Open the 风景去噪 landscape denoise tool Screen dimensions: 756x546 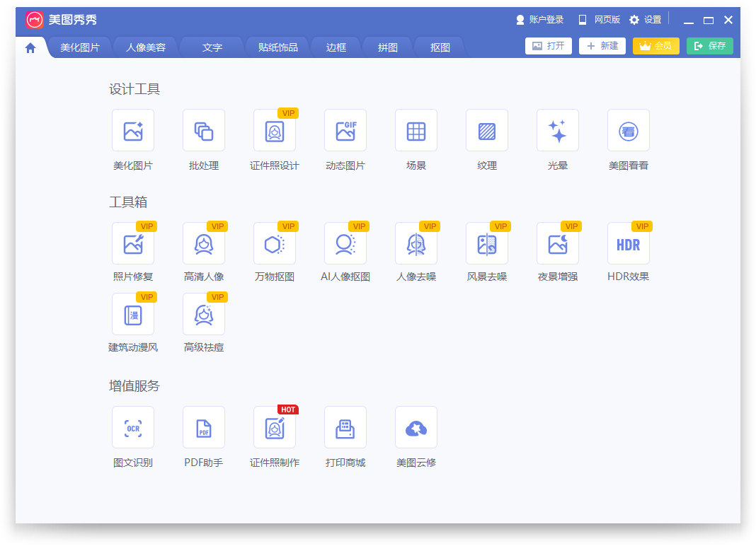point(487,243)
